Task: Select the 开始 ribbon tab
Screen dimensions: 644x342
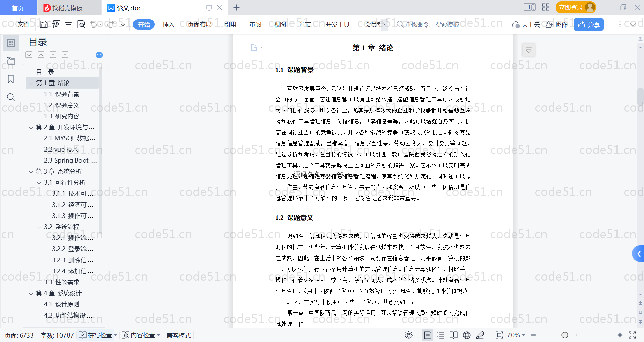Action: click(144, 24)
